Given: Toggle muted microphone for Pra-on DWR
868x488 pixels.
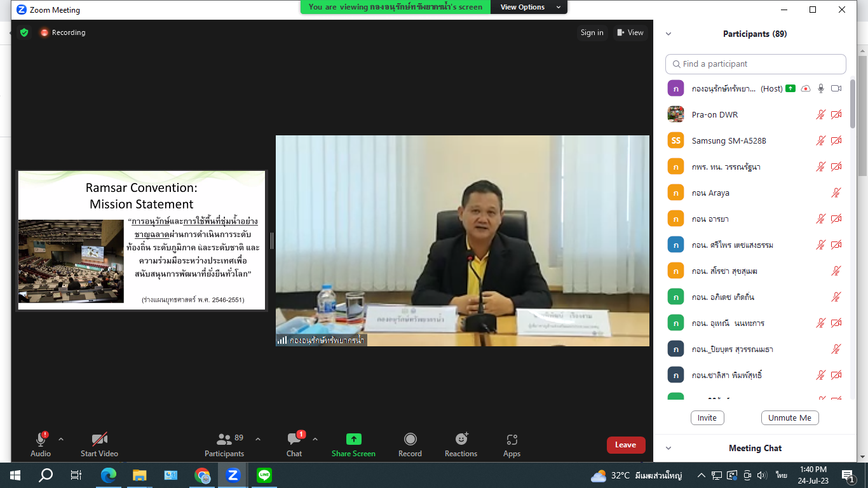Looking at the screenshot, I should click(821, 115).
